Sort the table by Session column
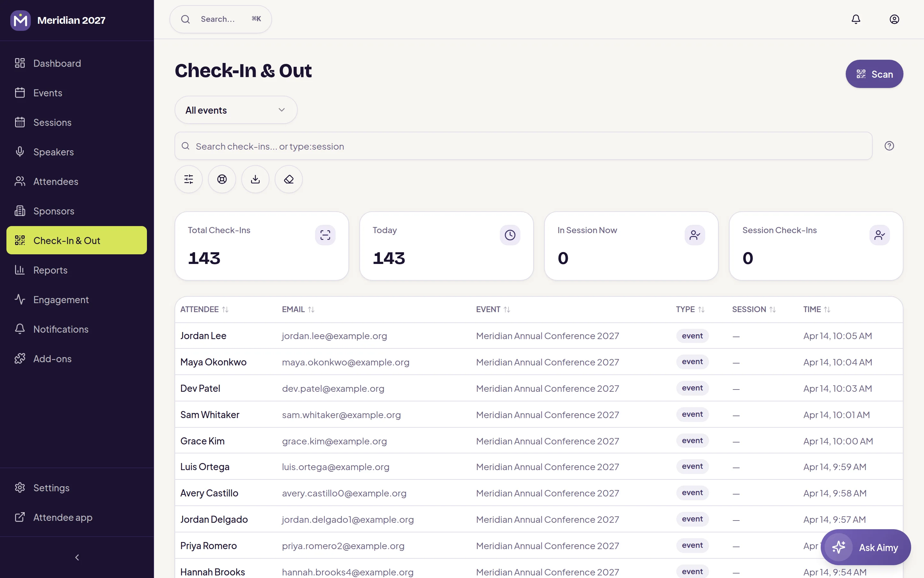 pos(754,309)
